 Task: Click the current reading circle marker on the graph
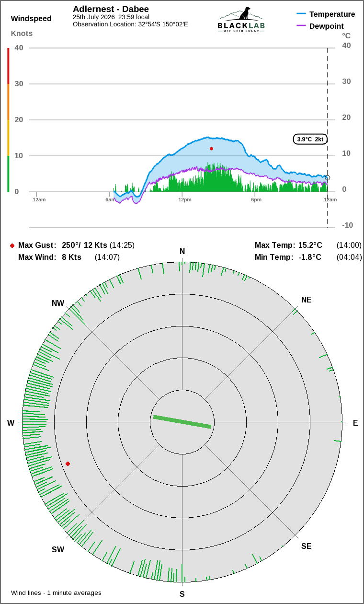click(328, 178)
